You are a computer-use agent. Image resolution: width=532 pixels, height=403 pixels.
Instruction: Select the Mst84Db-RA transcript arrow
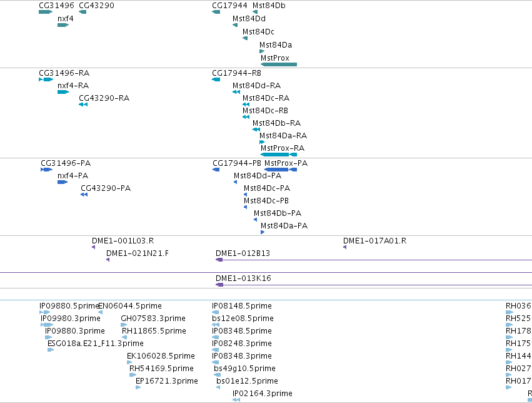coord(256,130)
